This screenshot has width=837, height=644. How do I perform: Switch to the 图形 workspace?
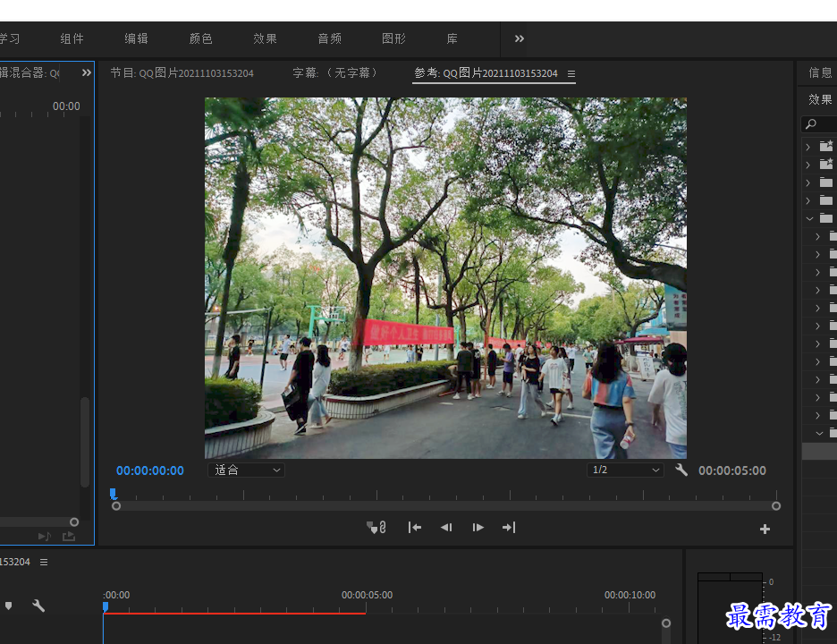point(394,38)
